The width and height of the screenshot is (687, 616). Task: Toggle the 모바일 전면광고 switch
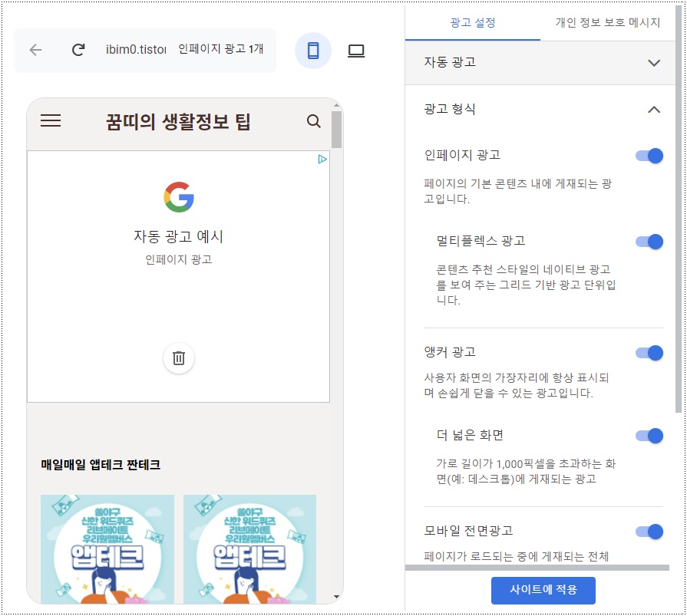pos(649,532)
